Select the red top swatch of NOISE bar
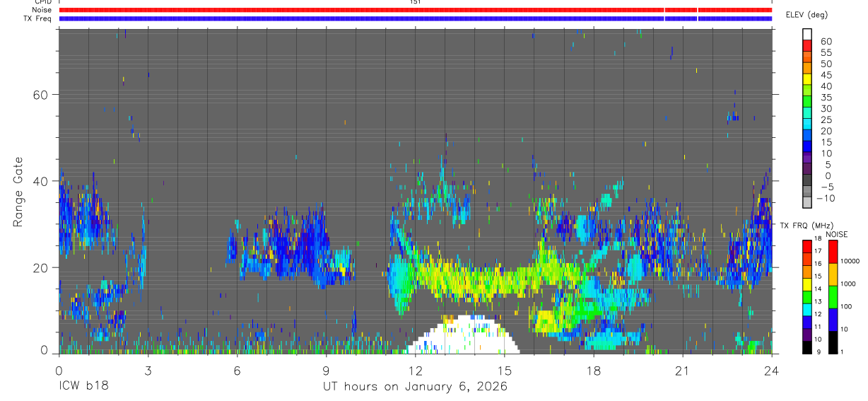 [x=833, y=251]
